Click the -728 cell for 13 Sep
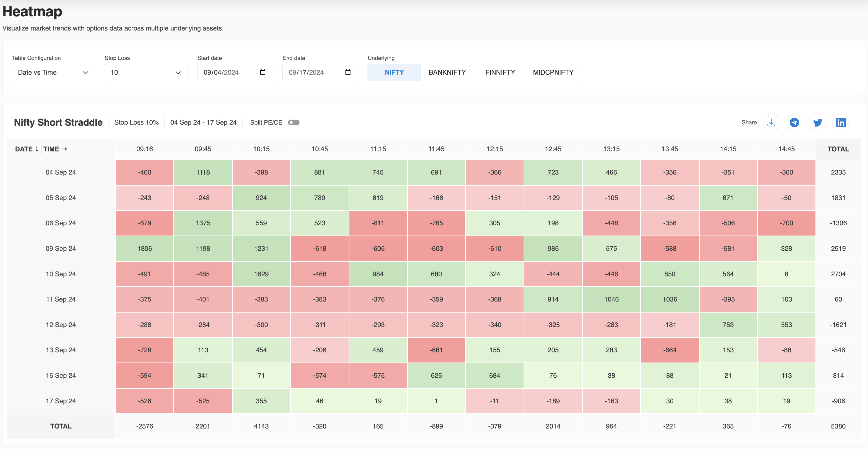Screen dimensions: 868x449 coord(144,350)
